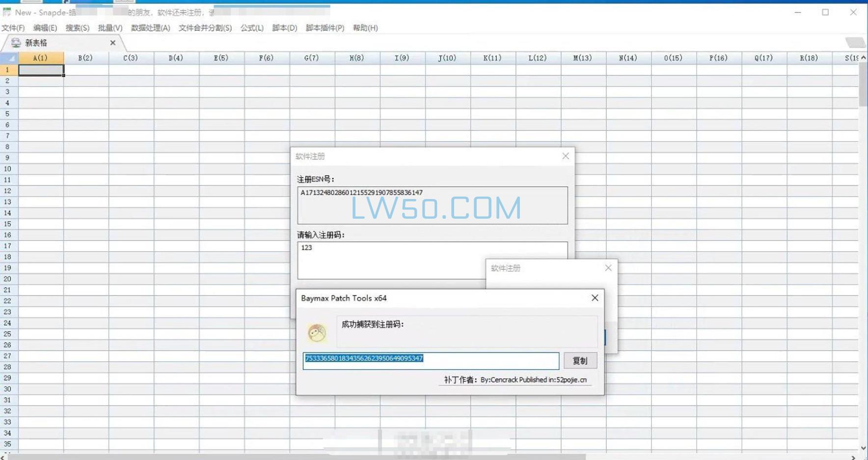This screenshot has height=460, width=868.
Task: Click the horizontal scrollbar right arrow
Action: 853,457
